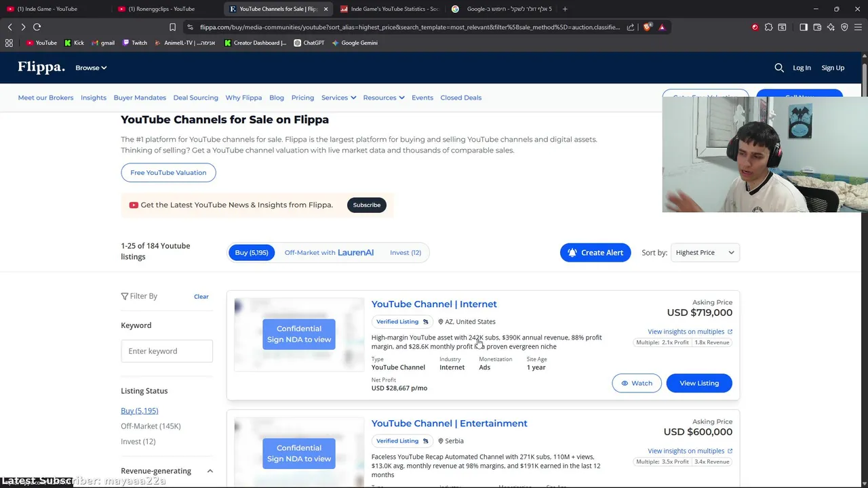Screen dimensions: 868x488
Task: Click the Subscribe button
Action: coord(366,205)
